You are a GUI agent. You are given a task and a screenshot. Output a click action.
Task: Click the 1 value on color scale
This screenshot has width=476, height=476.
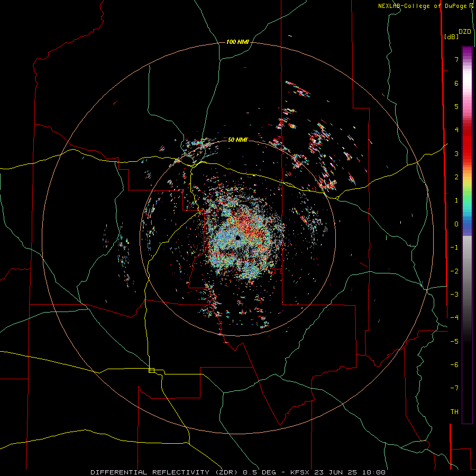pyautogui.click(x=456, y=200)
